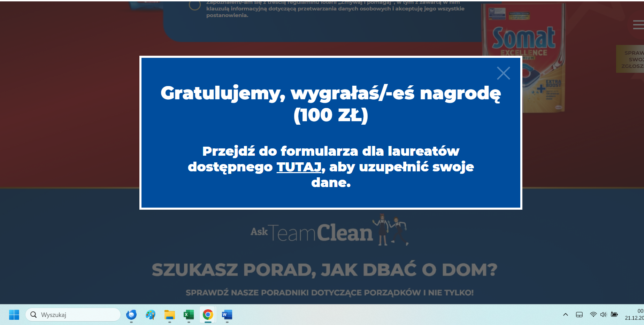Open the hamburger menu on the page
The image size is (644, 325).
pos(638,25)
